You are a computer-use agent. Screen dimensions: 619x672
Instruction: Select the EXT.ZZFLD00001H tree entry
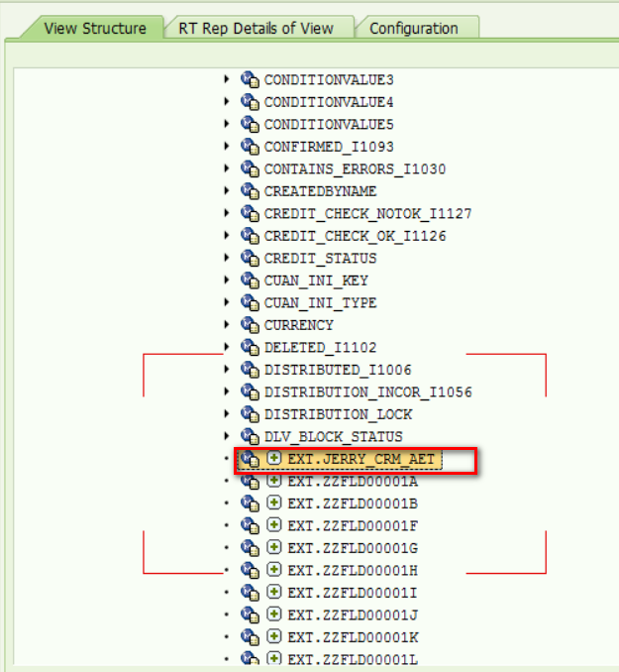click(353, 571)
